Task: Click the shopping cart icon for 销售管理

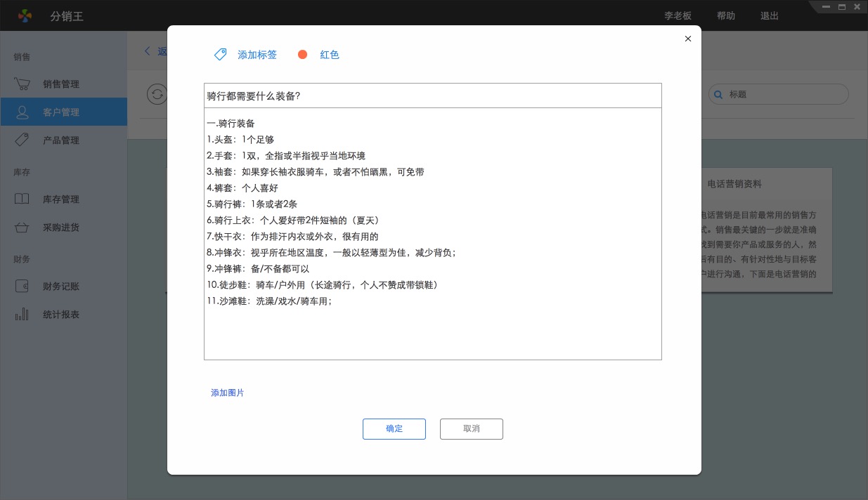Action: pos(22,84)
